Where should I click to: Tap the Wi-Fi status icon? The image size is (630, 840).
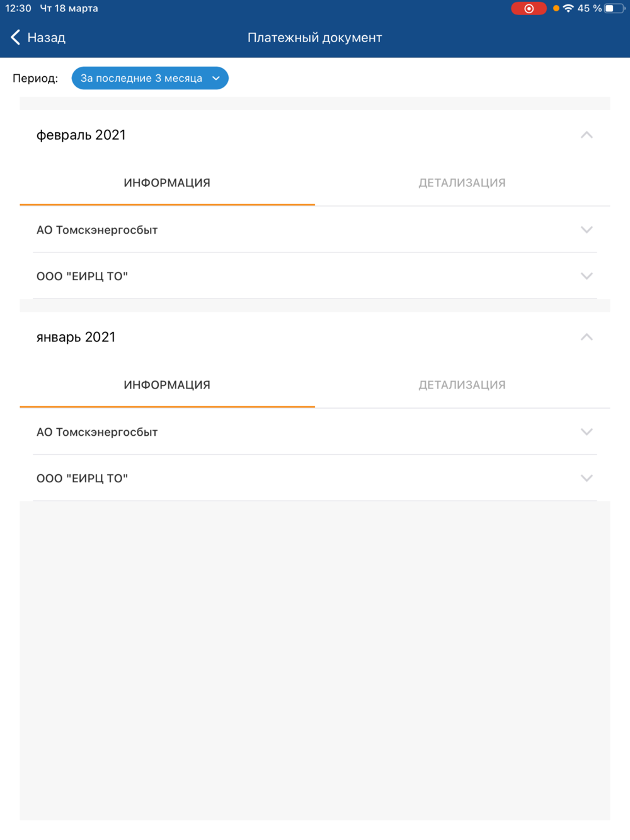pyautogui.click(x=568, y=8)
